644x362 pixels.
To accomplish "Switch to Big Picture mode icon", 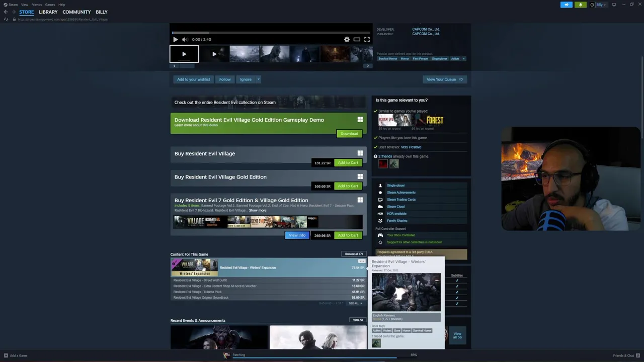I will coord(614,5).
